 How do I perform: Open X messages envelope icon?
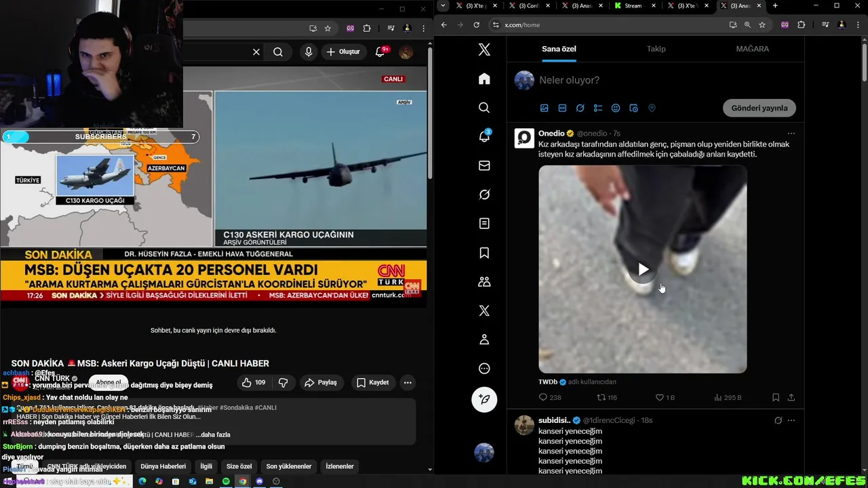tap(484, 165)
